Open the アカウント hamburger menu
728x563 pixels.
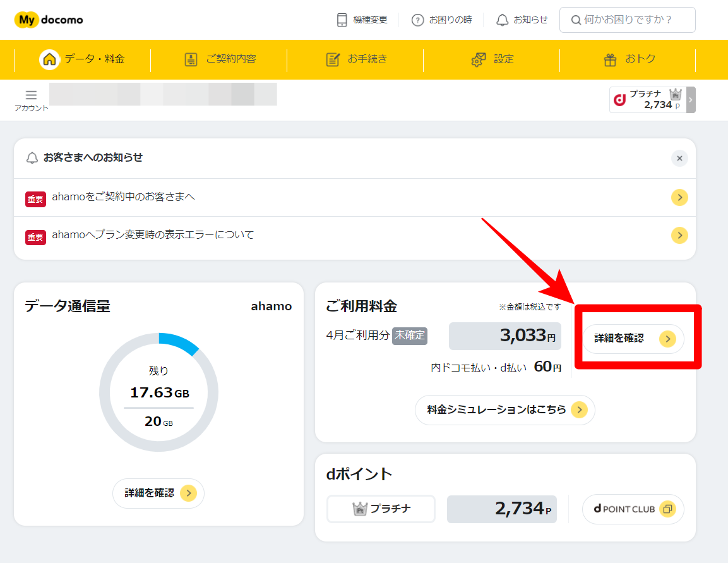coord(31,100)
